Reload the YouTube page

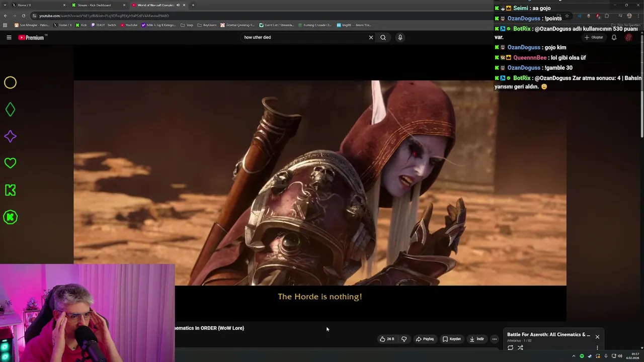coord(23,16)
